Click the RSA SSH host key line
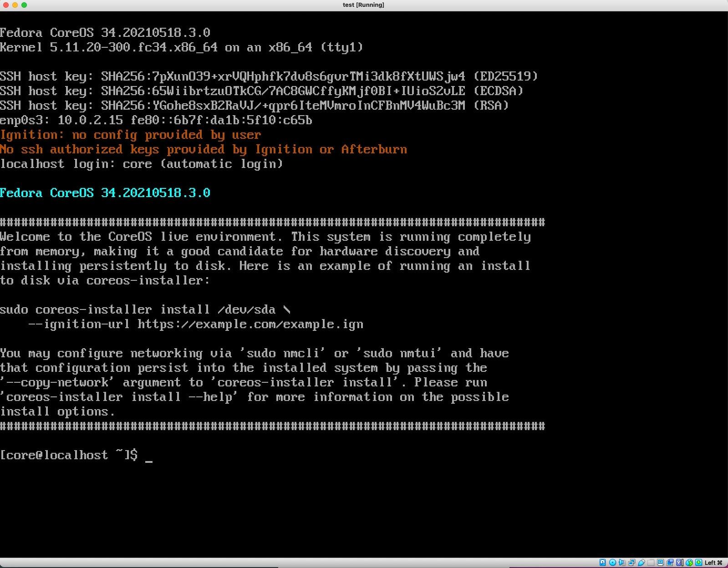This screenshot has width=728, height=568. point(255,106)
